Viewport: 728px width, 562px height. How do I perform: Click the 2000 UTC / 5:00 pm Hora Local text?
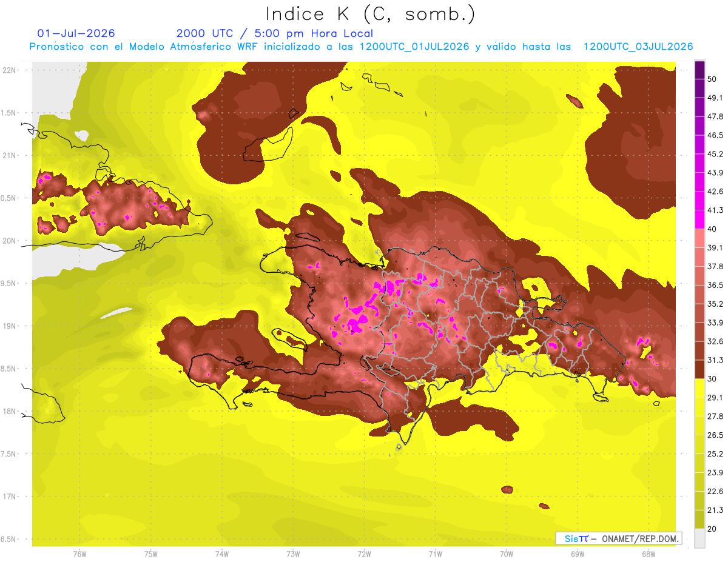coord(275,33)
